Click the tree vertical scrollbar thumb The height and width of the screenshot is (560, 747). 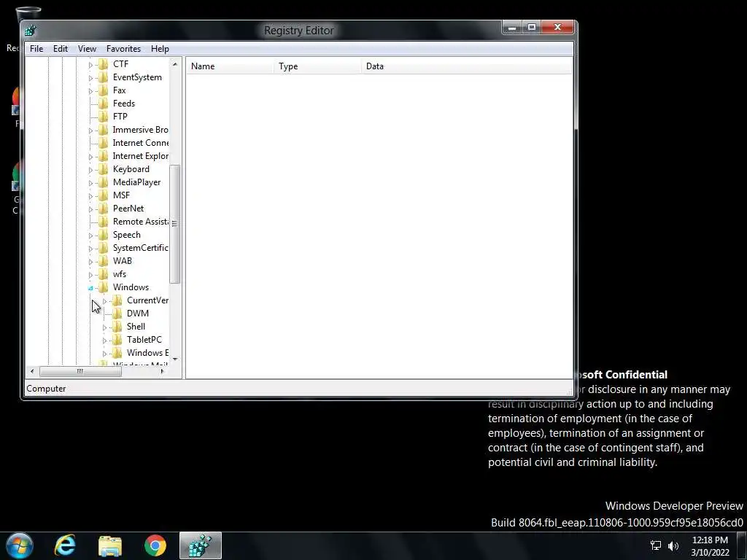coord(175,224)
